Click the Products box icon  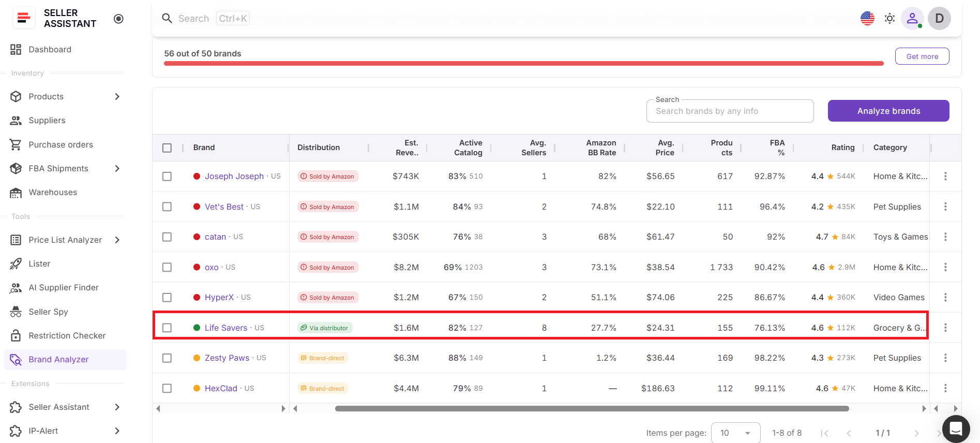(16, 97)
